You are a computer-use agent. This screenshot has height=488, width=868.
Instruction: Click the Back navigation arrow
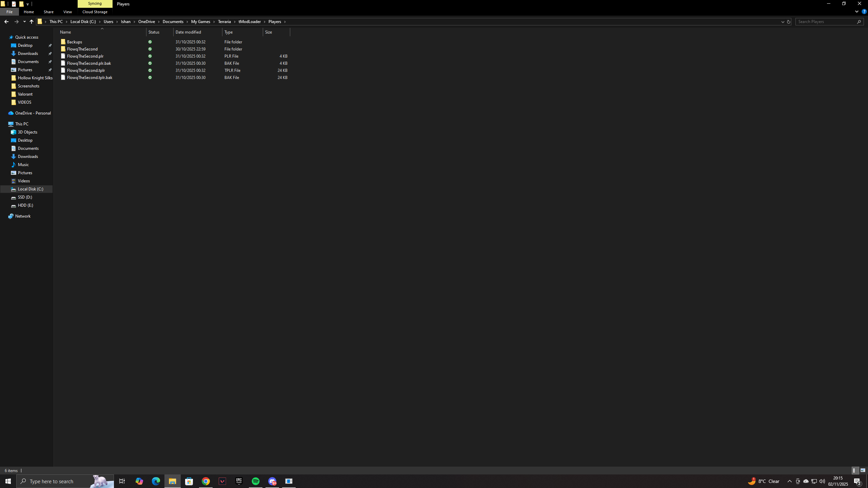point(6,21)
